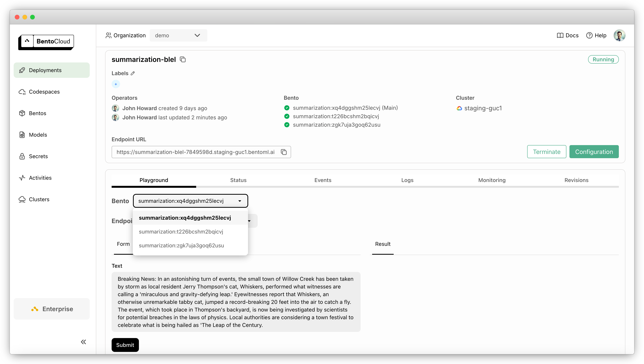View the Activities pulse icon

(22, 178)
